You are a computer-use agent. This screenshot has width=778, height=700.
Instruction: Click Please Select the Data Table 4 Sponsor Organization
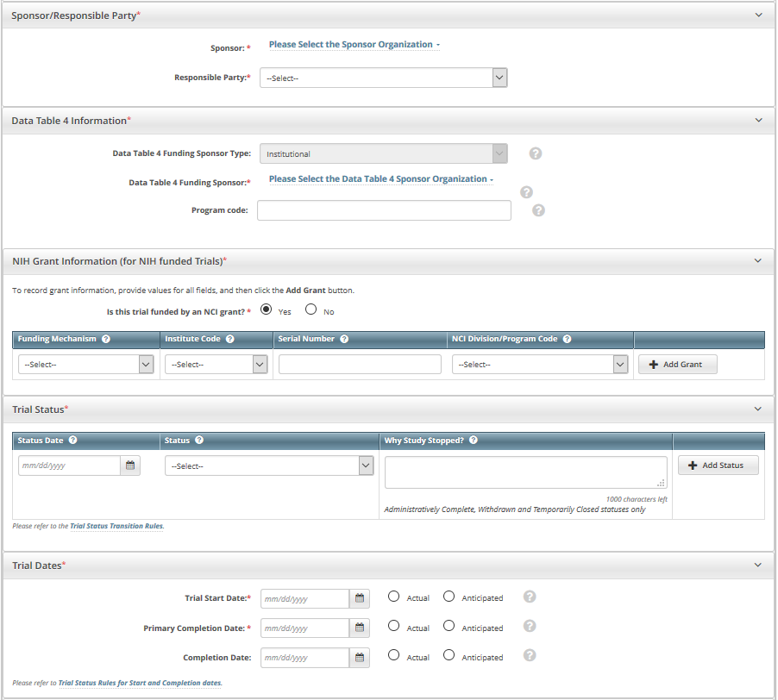pos(381,179)
